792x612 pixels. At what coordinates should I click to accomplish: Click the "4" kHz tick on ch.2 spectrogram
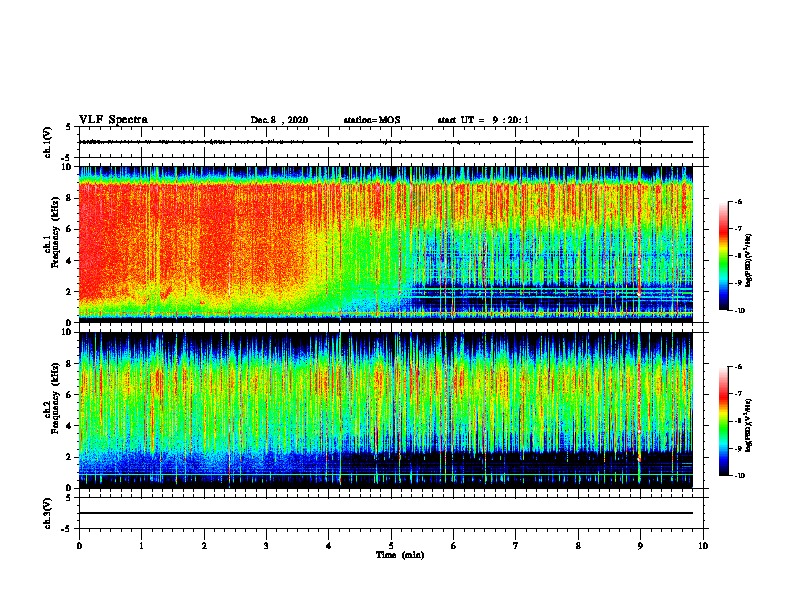pos(70,426)
